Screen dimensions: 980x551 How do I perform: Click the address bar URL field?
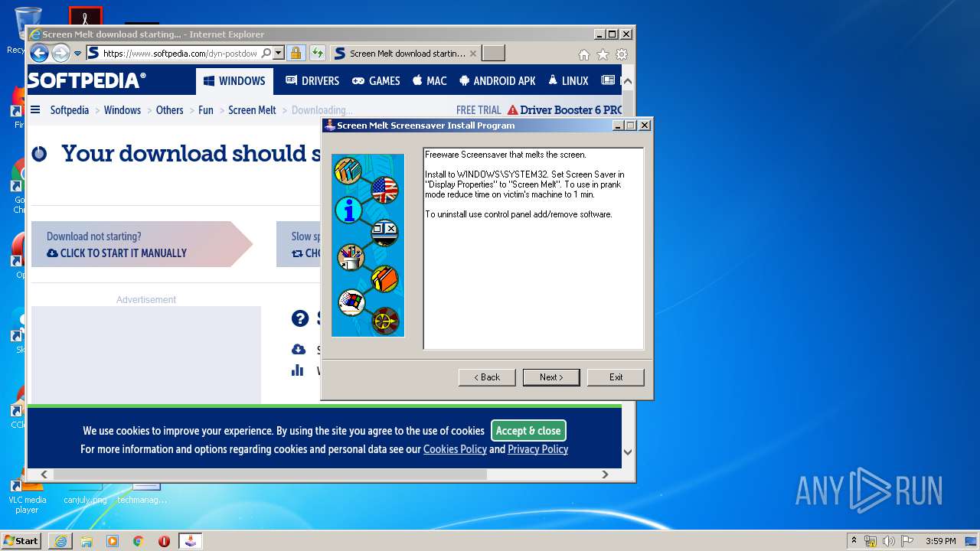point(180,54)
